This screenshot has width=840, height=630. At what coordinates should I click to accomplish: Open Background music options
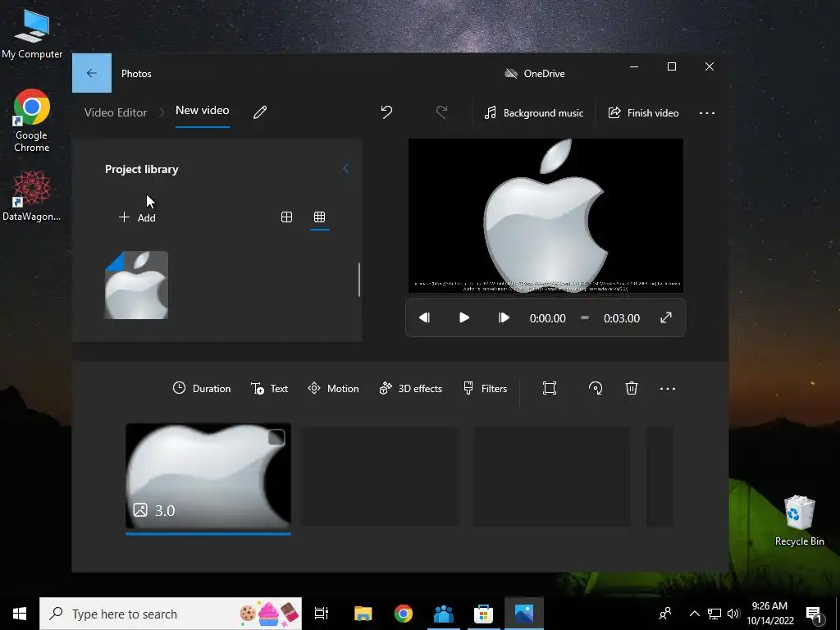coord(533,113)
